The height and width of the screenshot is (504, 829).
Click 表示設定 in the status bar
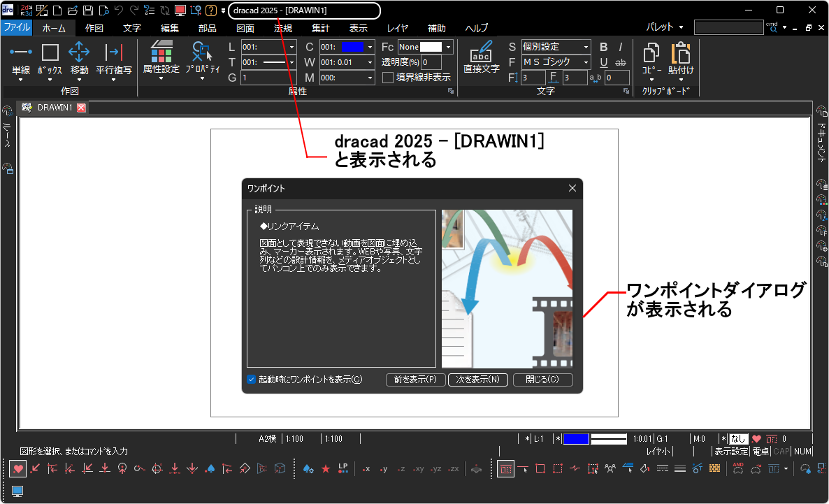(x=731, y=451)
